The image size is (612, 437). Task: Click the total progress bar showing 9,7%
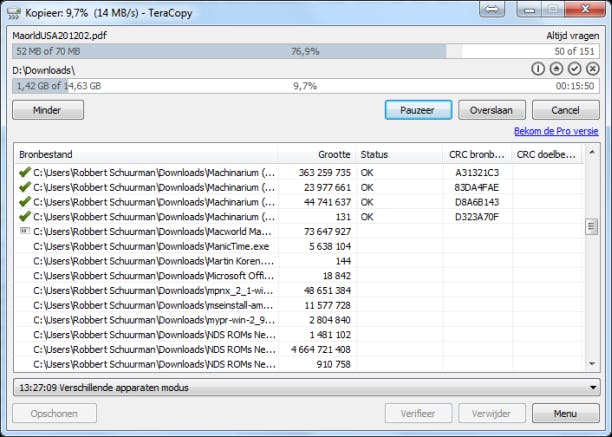pyautogui.click(x=306, y=86)
